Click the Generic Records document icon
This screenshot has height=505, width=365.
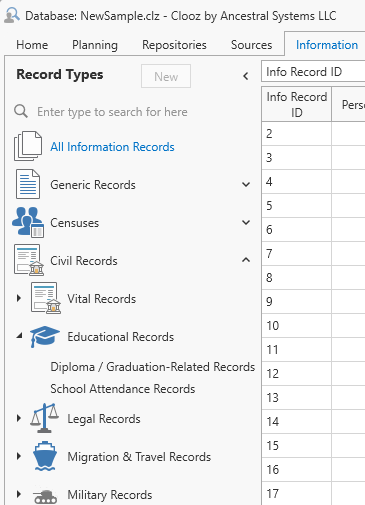28,184
